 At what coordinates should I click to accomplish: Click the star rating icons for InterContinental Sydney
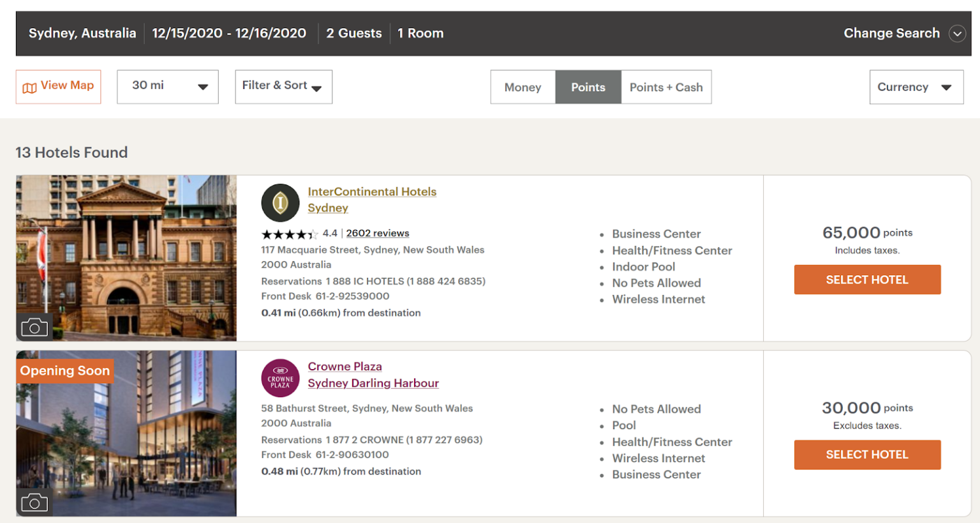pyautogui.click(x=288, y=233)
